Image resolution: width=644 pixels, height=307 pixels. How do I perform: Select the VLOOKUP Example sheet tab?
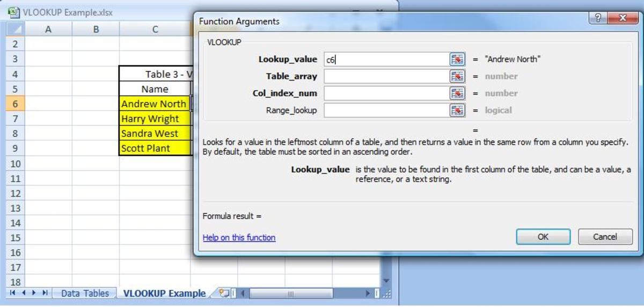(164, 293)
